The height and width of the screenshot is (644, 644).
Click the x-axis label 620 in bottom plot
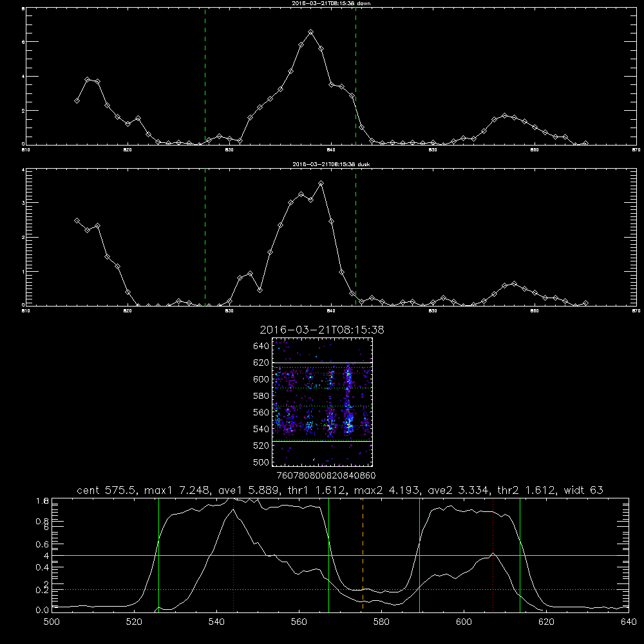coord(546,622)
